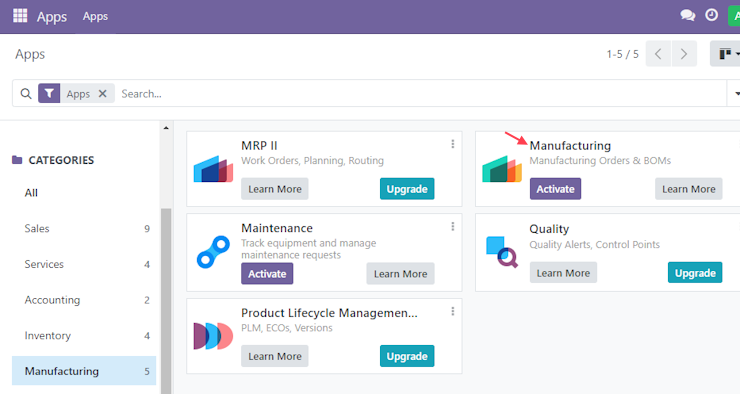Click the category sidebar scrollbar up arrow
Screen dimensions: 740x394
click(x=166, y=128)
